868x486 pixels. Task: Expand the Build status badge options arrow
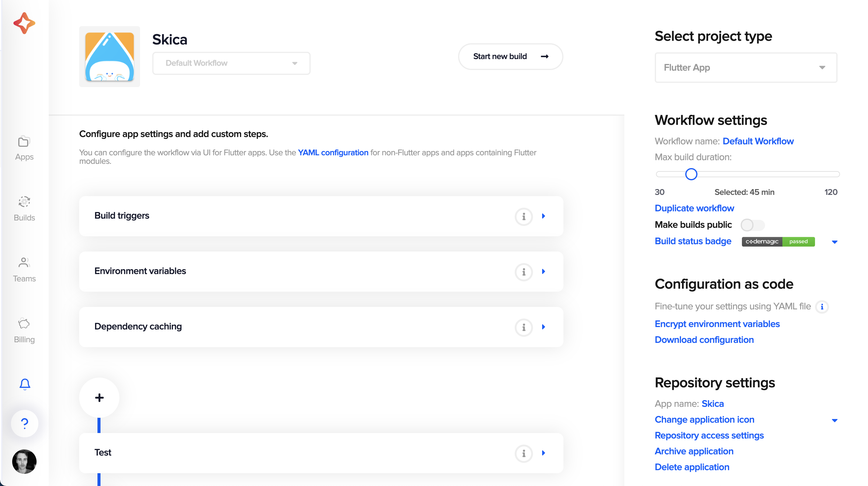[x=834, y=242]
